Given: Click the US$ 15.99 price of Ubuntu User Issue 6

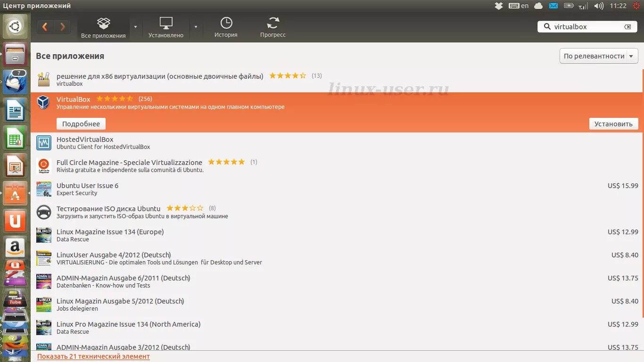Looking at the screenshot, I should (x=623, y=186).
